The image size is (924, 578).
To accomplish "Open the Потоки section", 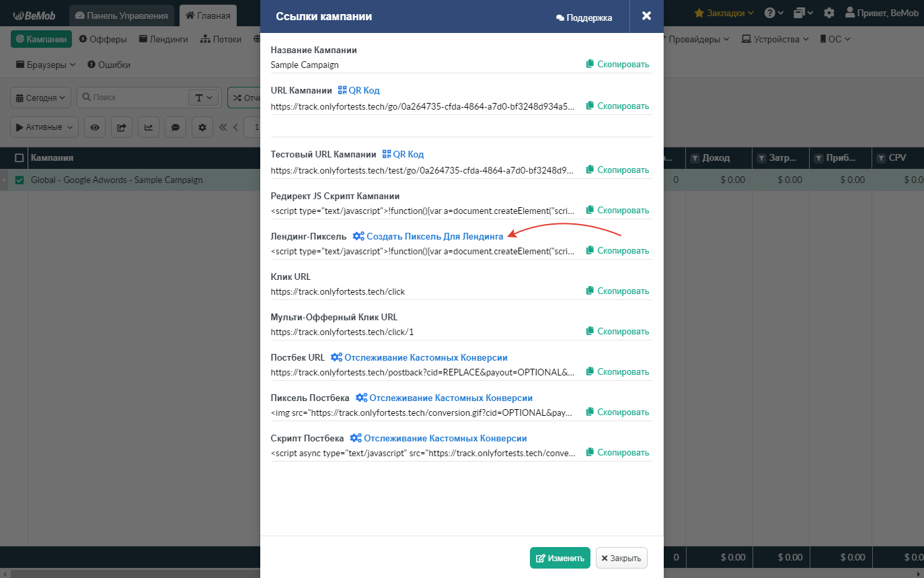I will [x=221, y=39].
